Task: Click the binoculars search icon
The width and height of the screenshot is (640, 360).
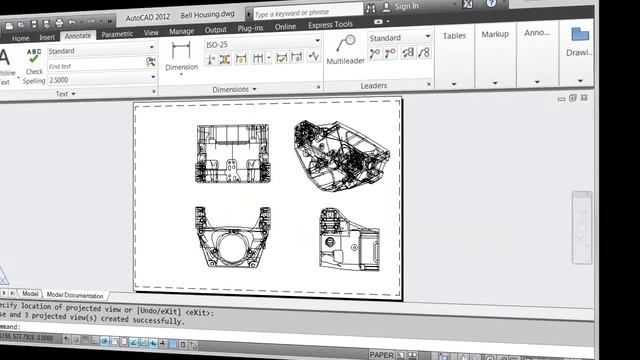Action: coord(371,8)
